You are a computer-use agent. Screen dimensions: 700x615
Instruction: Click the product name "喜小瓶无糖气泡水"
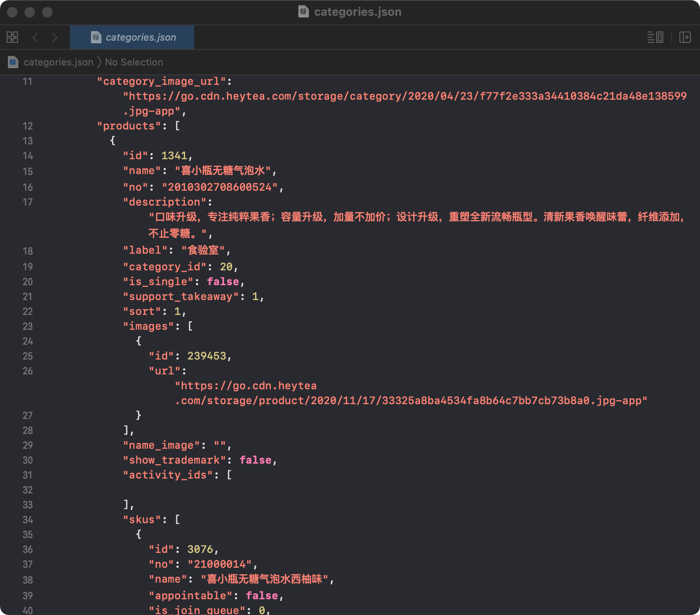tap(223, 171)
